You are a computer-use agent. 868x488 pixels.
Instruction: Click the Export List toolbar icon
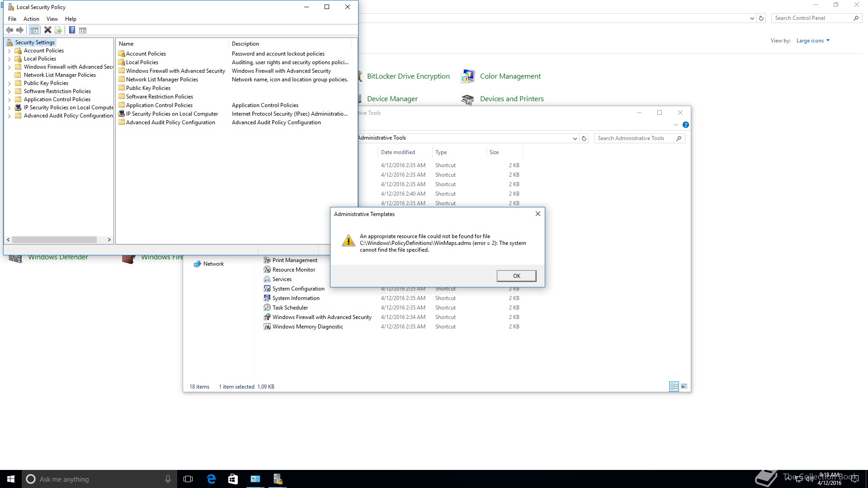pyautogui.click(x=58, y=30)
